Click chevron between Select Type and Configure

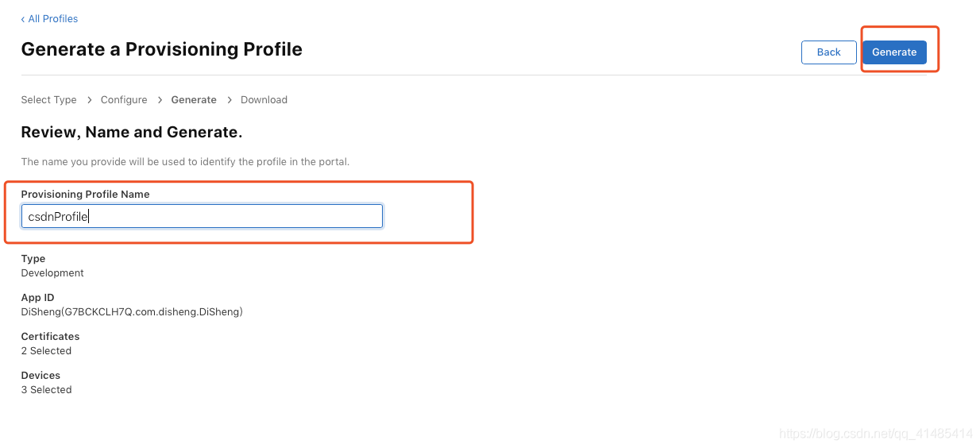[x=89, y=100]
